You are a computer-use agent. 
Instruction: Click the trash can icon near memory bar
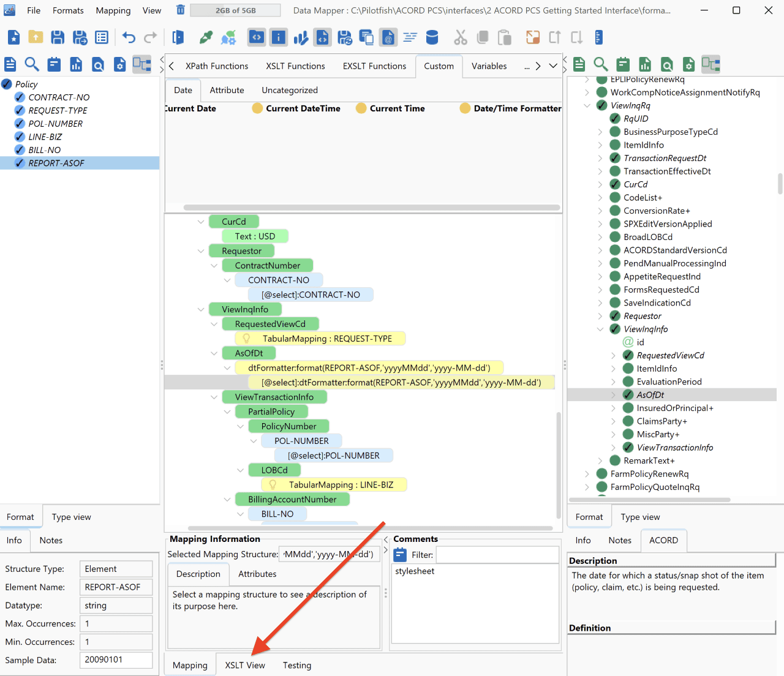point(180,10)
